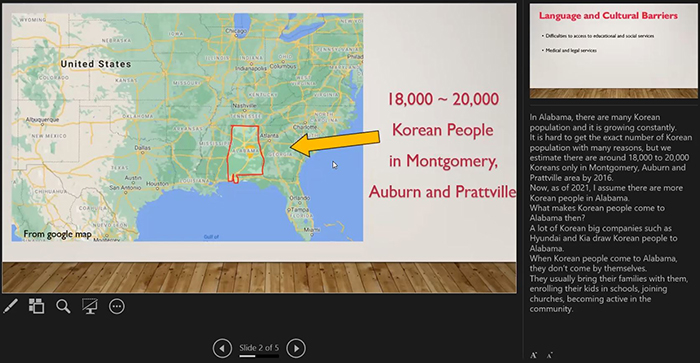
Task: Click the speaker notes paragraph about Hyundai
Action: click(603, 238)
